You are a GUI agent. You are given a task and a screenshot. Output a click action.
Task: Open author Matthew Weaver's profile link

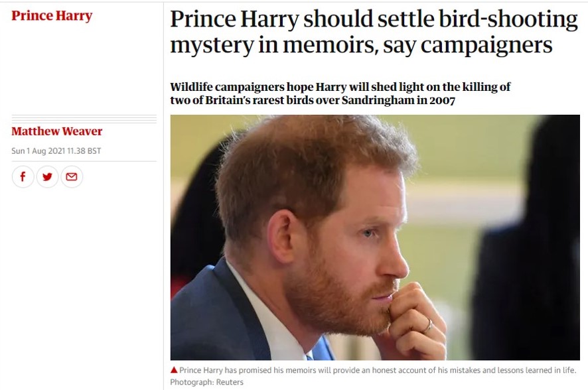[x=56, y=131]
